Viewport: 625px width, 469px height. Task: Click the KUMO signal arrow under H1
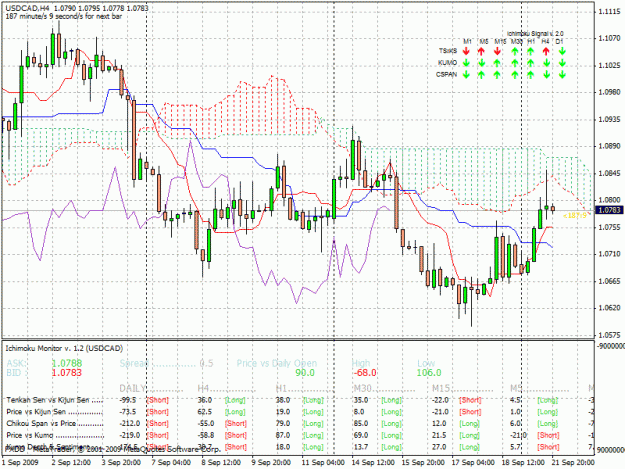(530, 63)
